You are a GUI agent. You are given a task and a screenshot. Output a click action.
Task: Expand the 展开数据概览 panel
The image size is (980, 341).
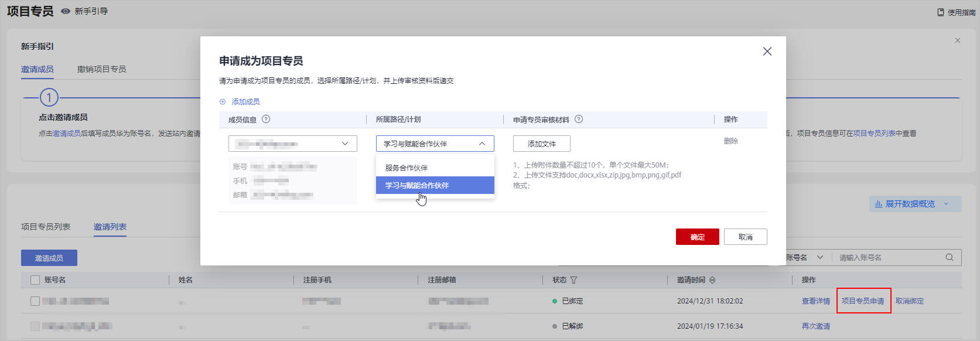(914, 204)
